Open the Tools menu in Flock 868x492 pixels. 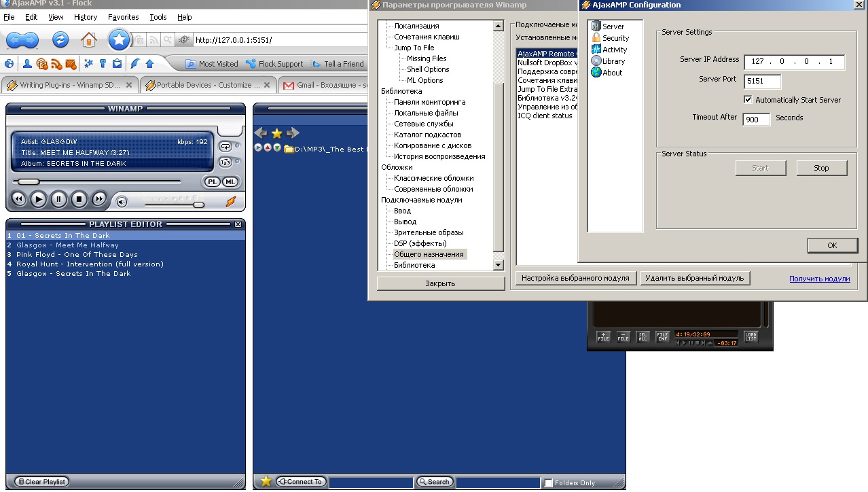tap(158, 17)
